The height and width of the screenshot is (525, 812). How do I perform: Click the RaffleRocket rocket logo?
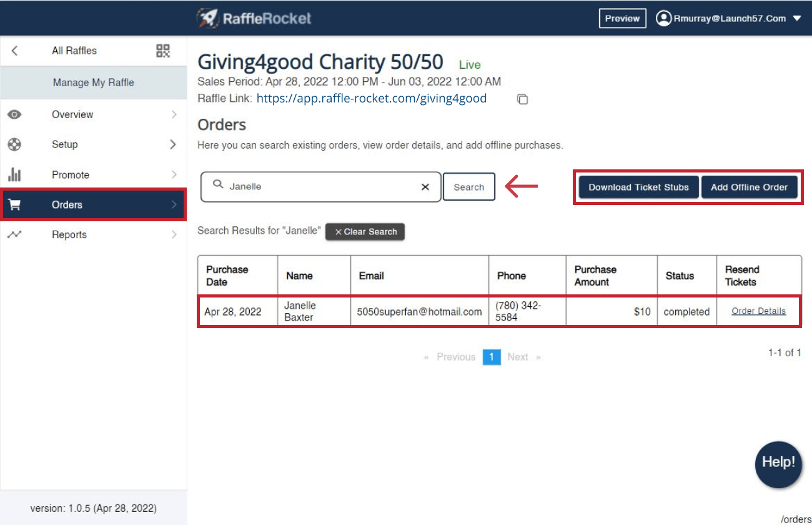(208, 17)
